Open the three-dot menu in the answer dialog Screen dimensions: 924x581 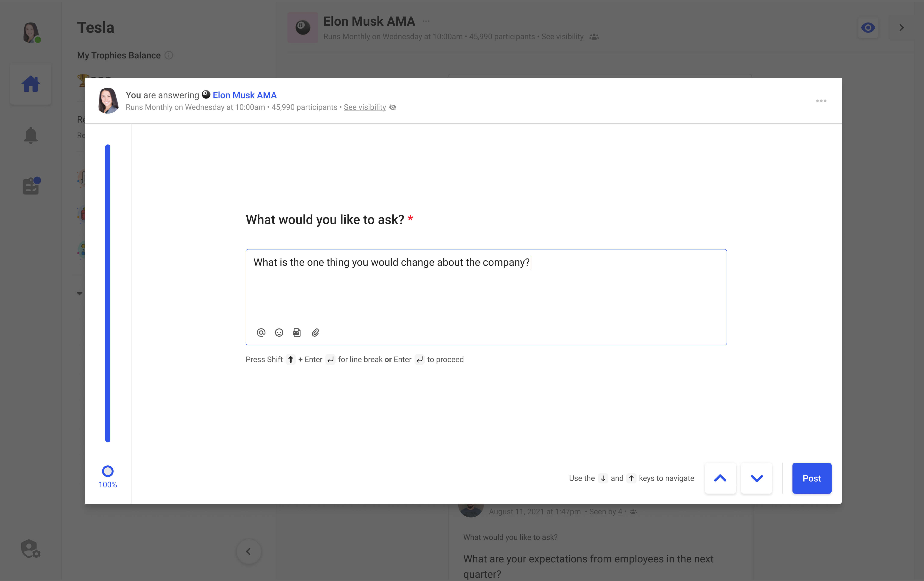tap(821, 101)
